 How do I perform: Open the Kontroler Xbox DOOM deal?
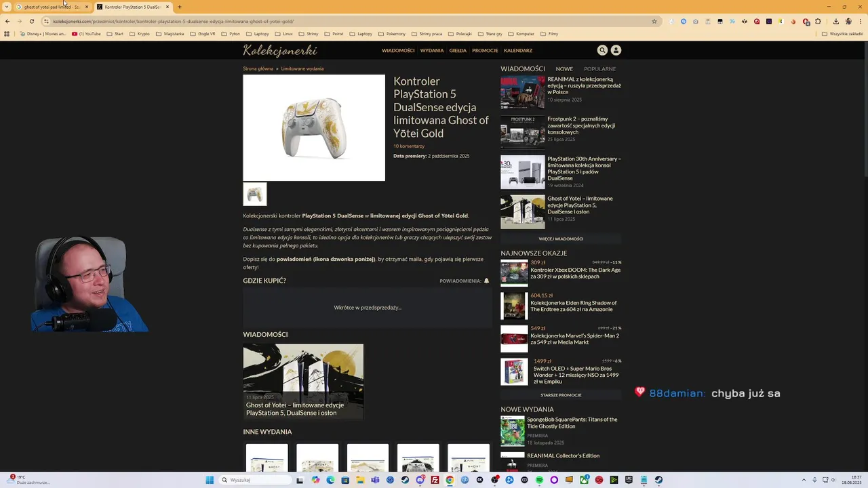575,273
